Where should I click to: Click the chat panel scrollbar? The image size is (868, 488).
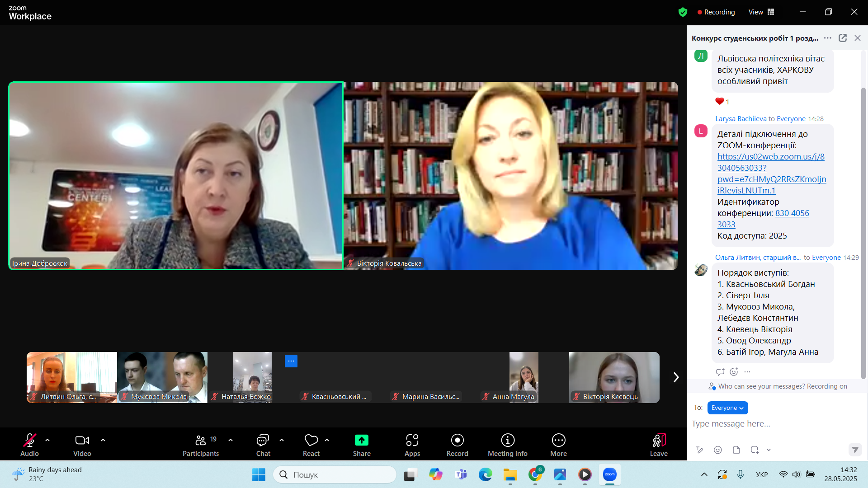pos(863,233)
